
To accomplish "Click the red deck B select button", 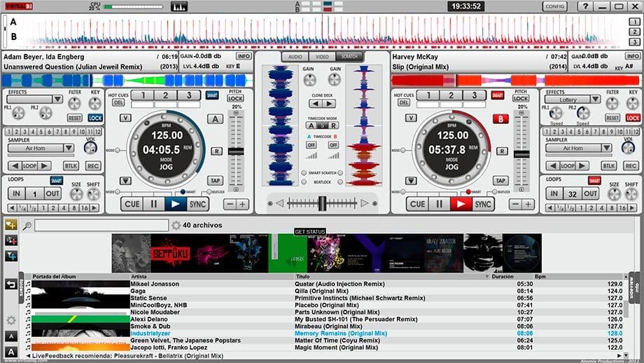I will 500,119.
